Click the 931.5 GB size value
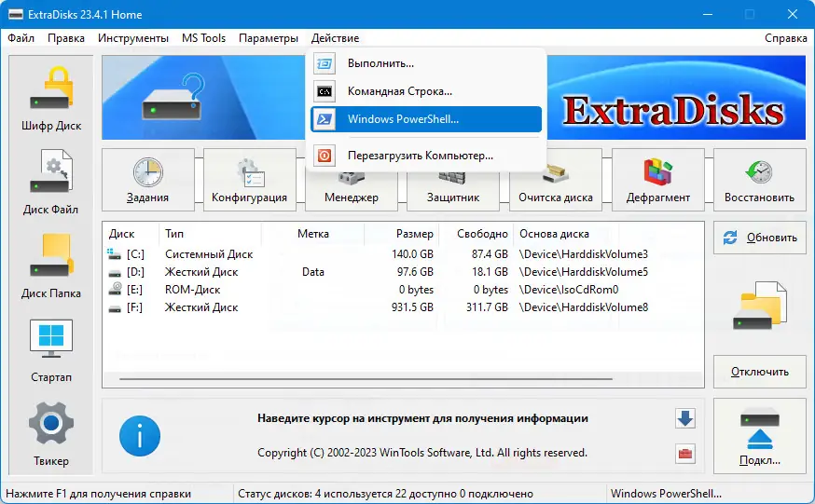 pyautogui.click(x=412, y=307)
